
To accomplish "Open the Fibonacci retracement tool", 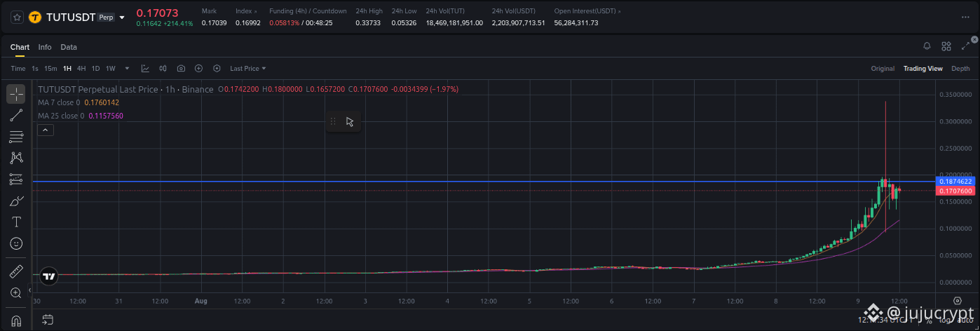I will point(16,137).
